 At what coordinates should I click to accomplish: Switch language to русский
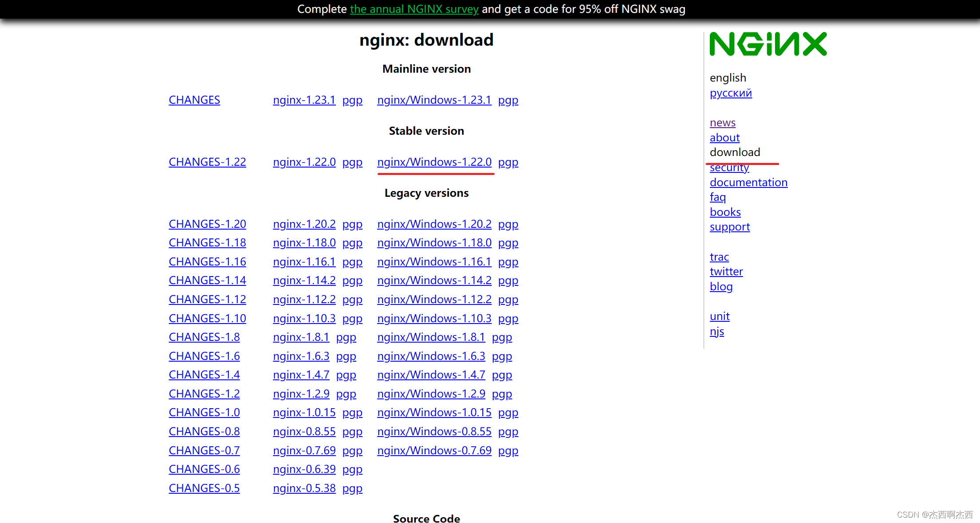[x=731, y=93]
